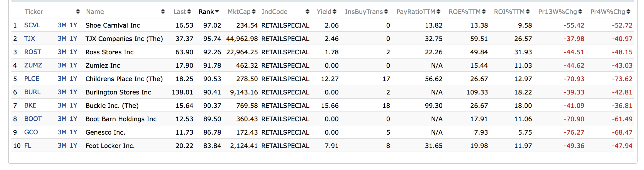Open 1Y chart for Zumiez

[x=74, y=65]
